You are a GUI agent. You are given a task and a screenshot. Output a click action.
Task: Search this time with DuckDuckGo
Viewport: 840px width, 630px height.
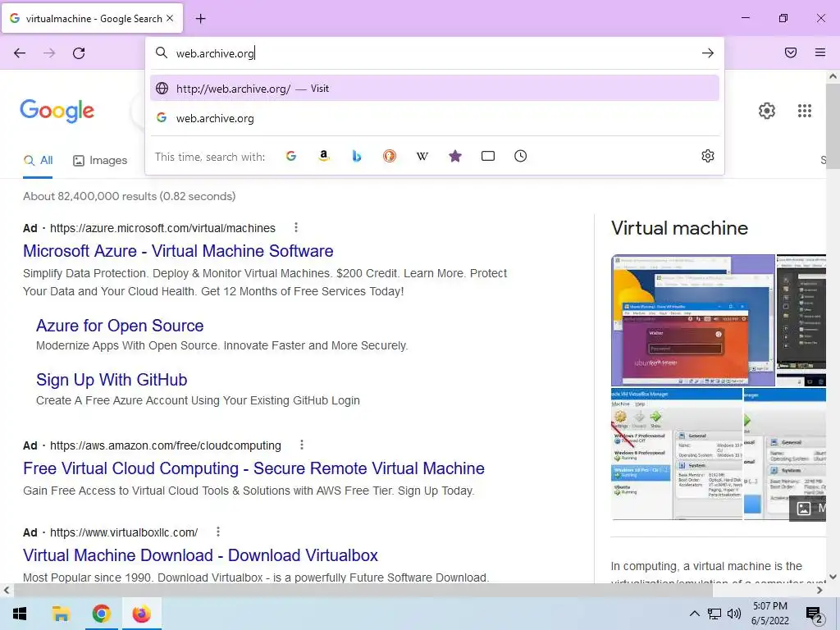pos(390,156)
